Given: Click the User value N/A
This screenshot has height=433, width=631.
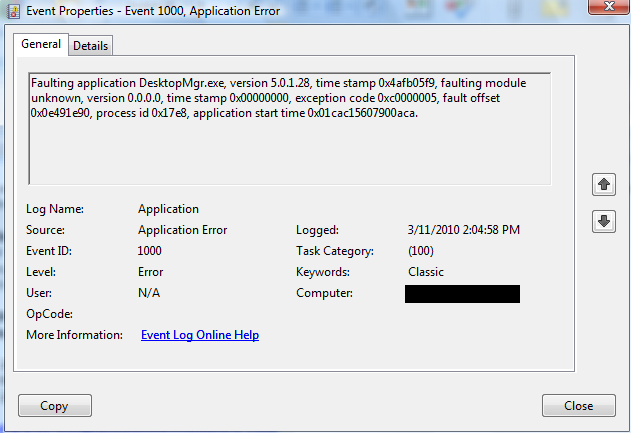Looking at the screenshot, I should coord(148,293).
